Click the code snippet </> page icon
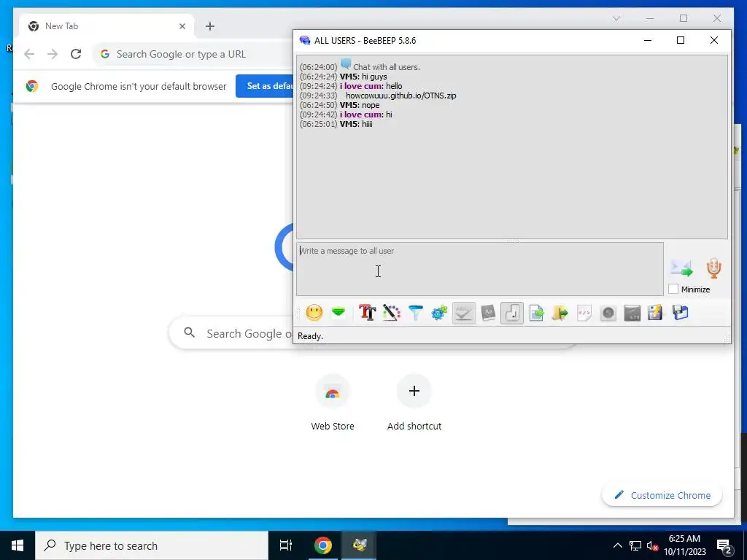The image size is (747, 560). pos(584,313)
